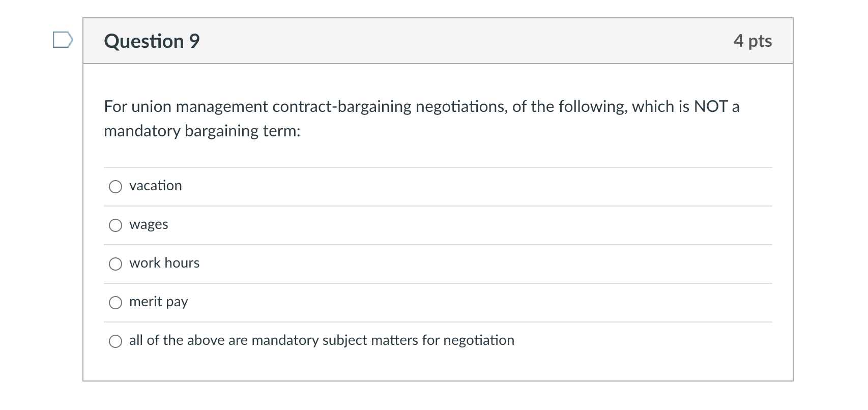Click the vacation answer label

(155, 186)
